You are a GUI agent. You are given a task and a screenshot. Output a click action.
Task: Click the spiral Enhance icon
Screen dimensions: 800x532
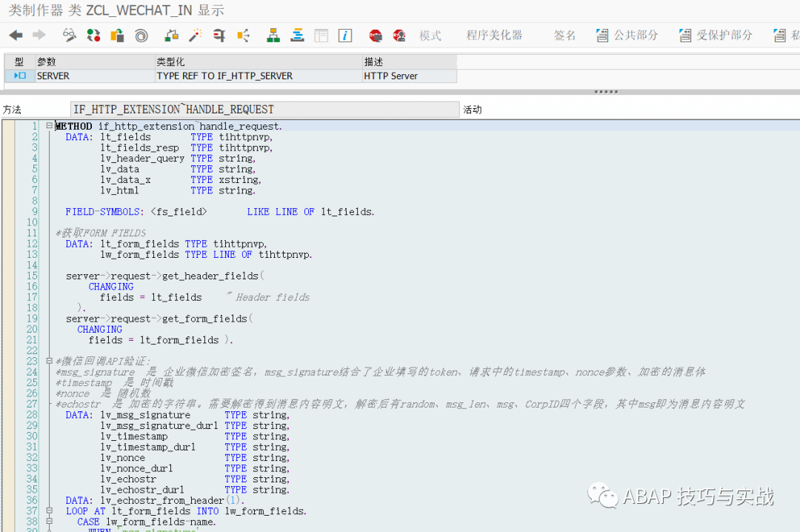click(141, 36)
